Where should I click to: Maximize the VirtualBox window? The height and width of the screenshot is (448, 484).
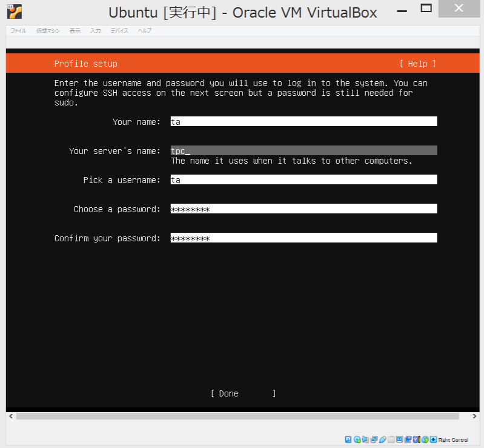(x=426, y=8)
